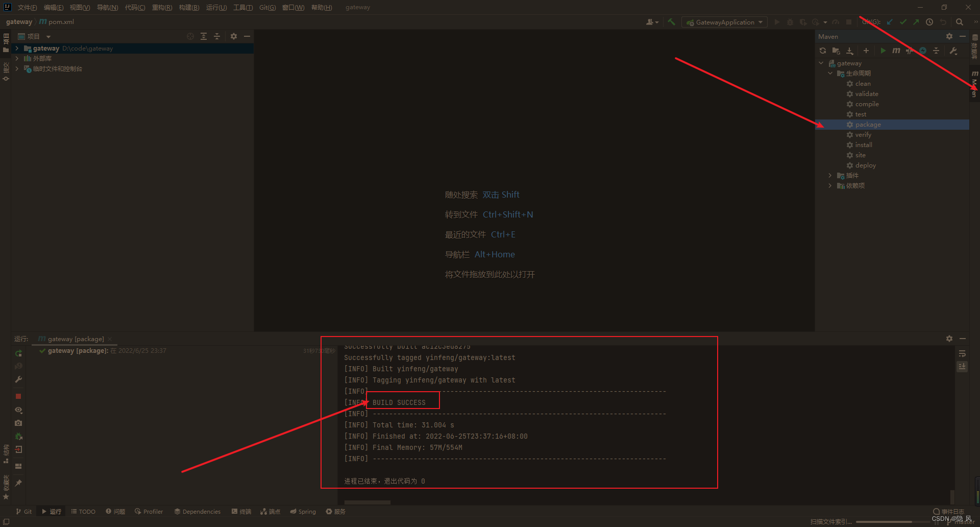Viewport: 980px width, 527px height.
Task: Click the Git update project blue arrow
Action: point(890,22)
